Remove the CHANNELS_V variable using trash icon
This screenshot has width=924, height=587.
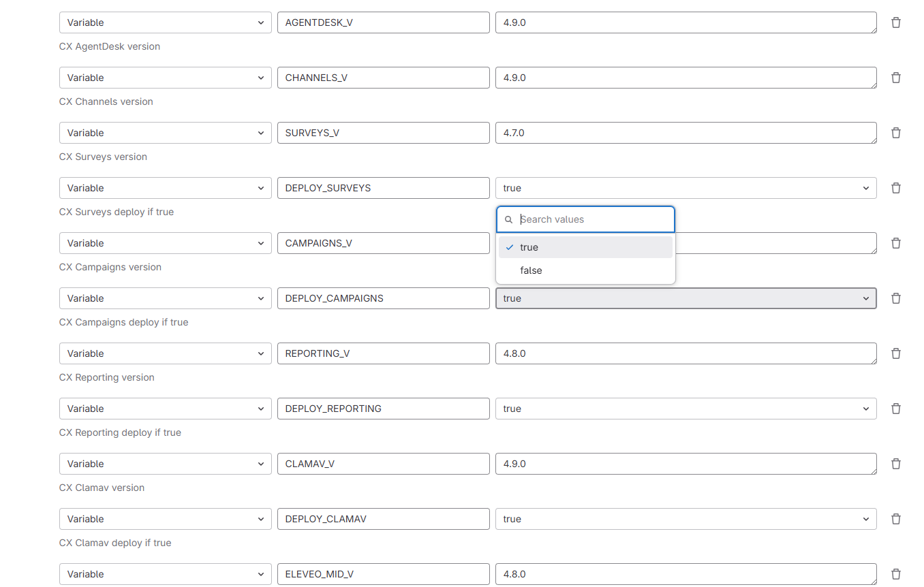coord(896,78)
